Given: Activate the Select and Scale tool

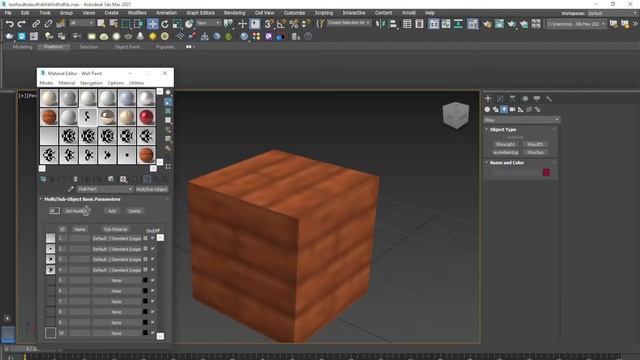Looking at the screenshot, I should (x=177, y=24).
